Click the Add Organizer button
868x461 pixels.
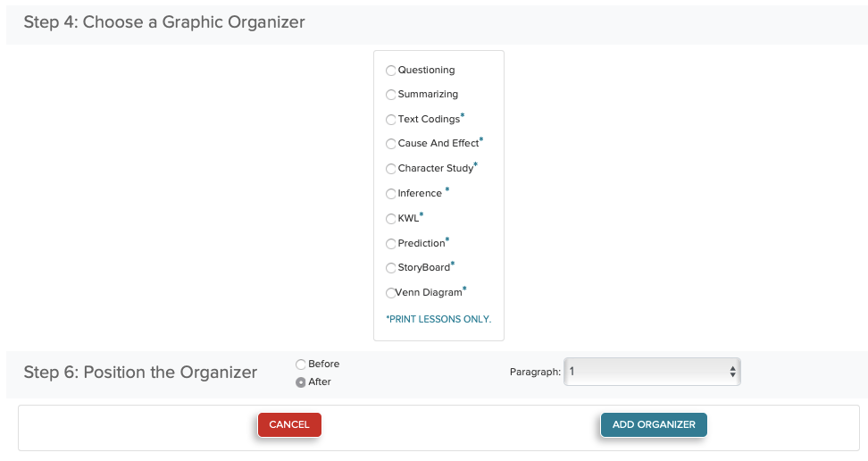tap(654, 425)
